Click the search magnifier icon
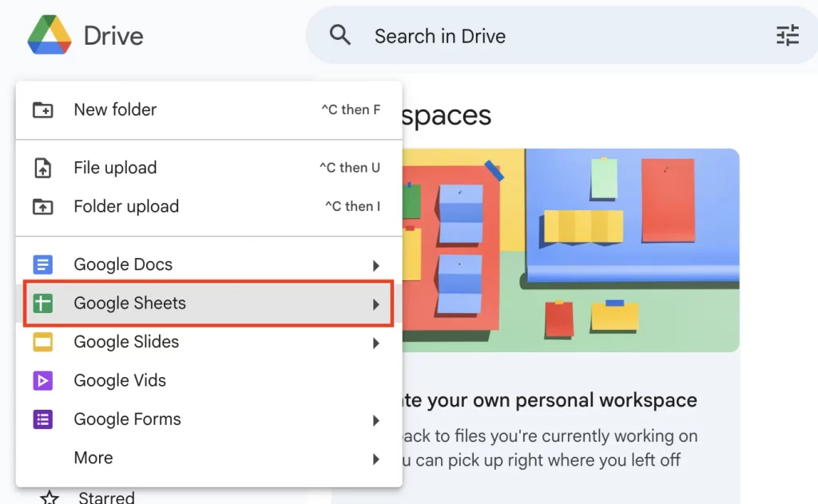This screenshot has width=818, height=504. pos(340,35)
